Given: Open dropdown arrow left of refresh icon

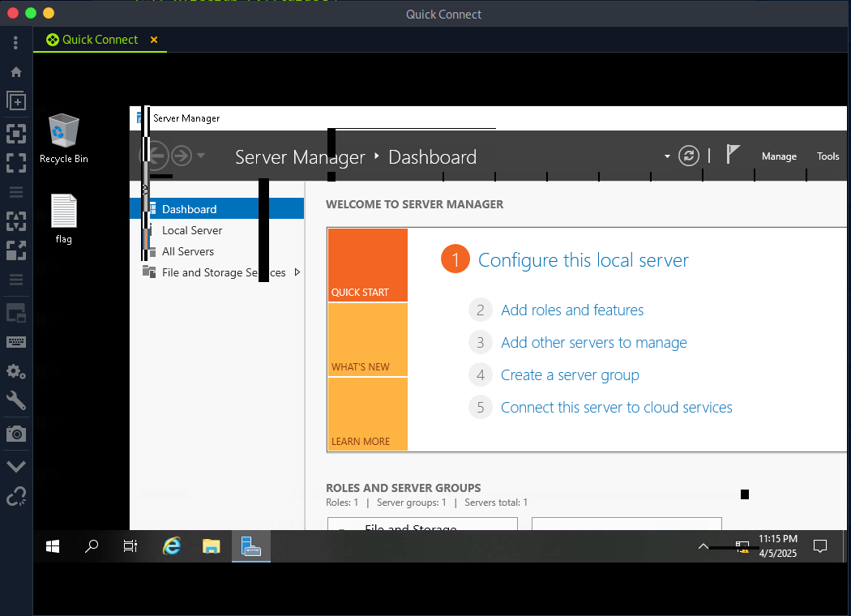Looking at the screenshot, I should tap(667, 156).
